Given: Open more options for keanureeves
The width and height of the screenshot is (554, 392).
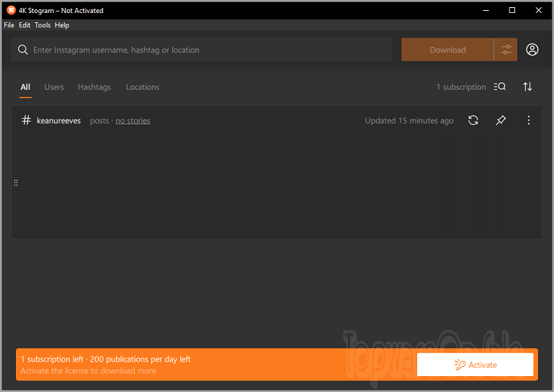Looking at the screenshot, I should [x=528, y=120].
